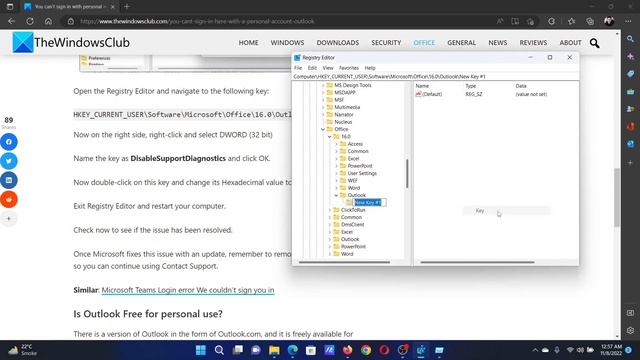Open a new browser tab
640x360 pixels.
(127, 7)
